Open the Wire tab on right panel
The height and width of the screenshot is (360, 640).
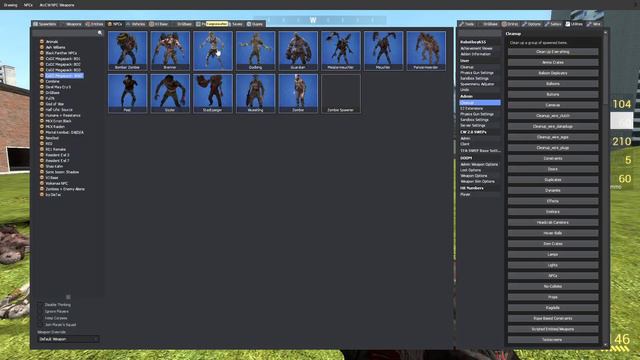pos(594,24)
